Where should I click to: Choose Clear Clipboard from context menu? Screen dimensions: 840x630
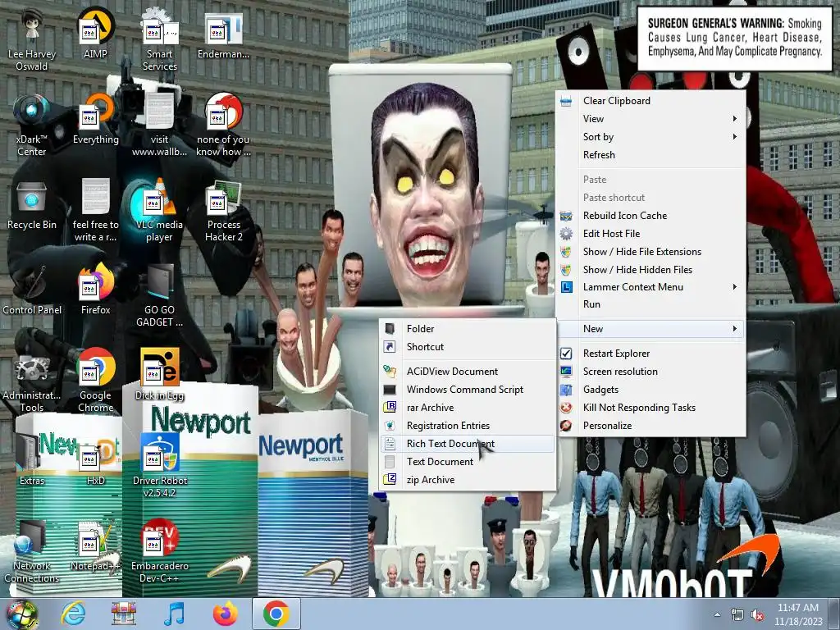pos(651,101)
